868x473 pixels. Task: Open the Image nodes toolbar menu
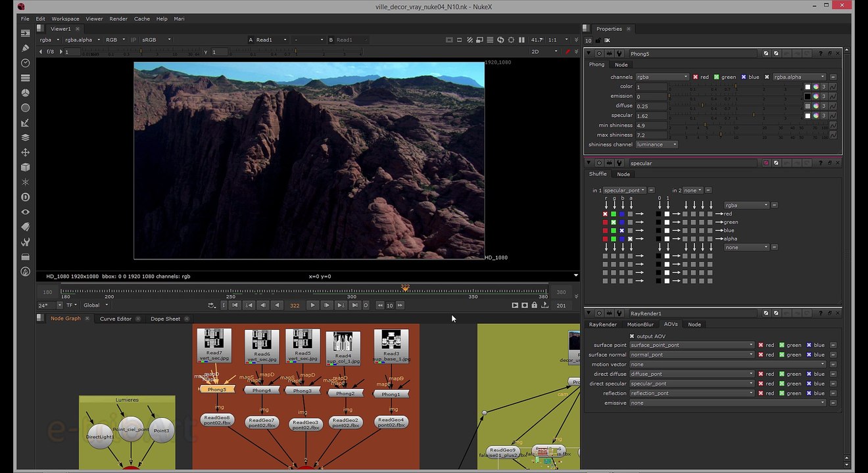pyautogui.click(x=25, y=33)
